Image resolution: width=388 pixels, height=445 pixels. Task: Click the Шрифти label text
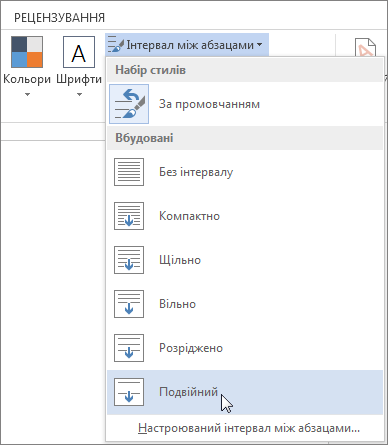click(x=79, y=79)
